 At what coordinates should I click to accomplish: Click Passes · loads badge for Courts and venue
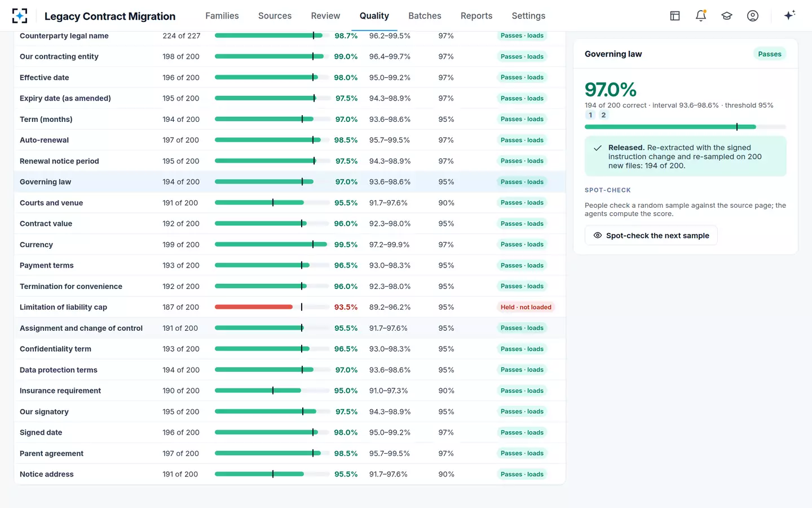[522, 203]
